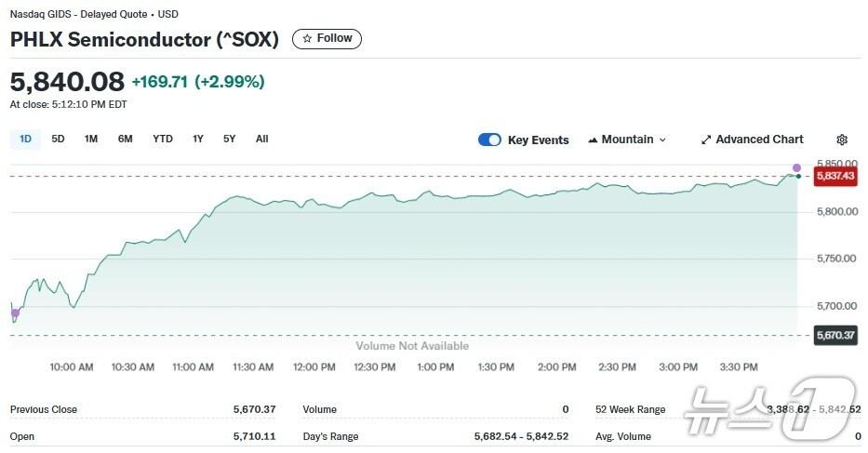Switch chart to 6M range
Image resolution: width=868 pixels, height=453 pixels.
pos(126,139)
